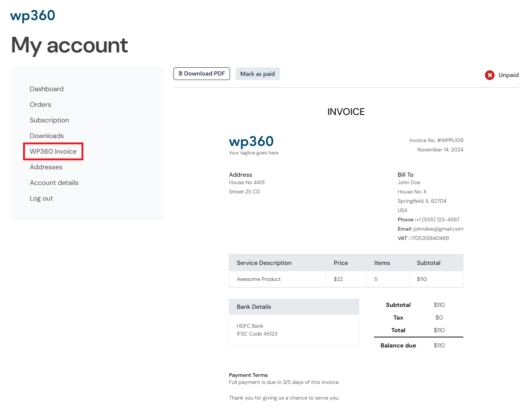Open the Dashboard menu item
The height and width of the screenshot is (420, 524).
click(x=47, y=89)
